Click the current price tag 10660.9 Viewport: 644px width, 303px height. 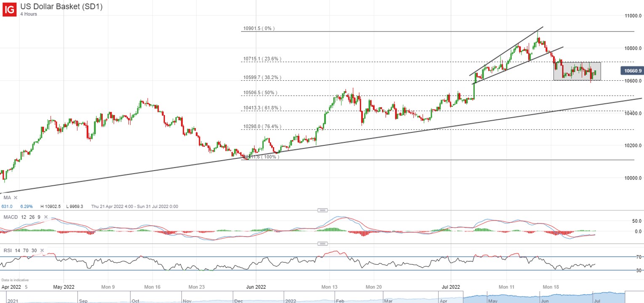pos(633,71)
